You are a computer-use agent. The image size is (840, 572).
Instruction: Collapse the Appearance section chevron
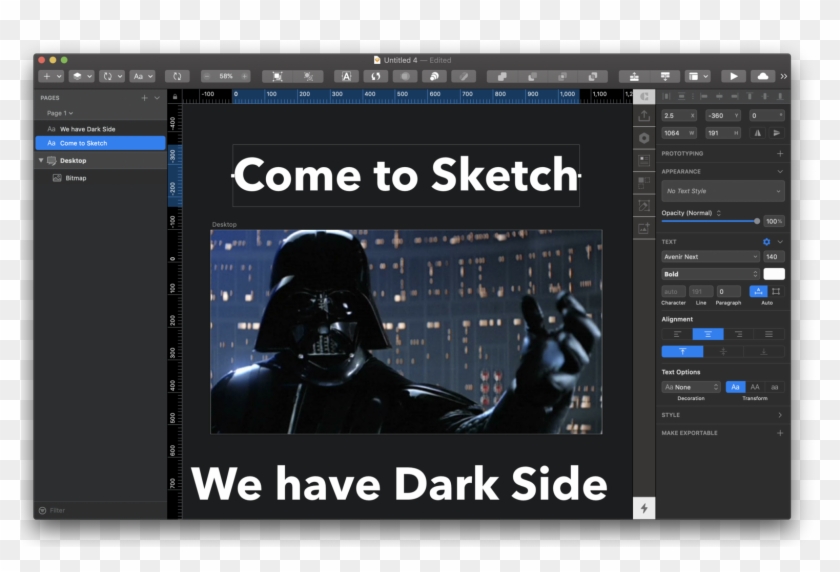tap(780, 172)
